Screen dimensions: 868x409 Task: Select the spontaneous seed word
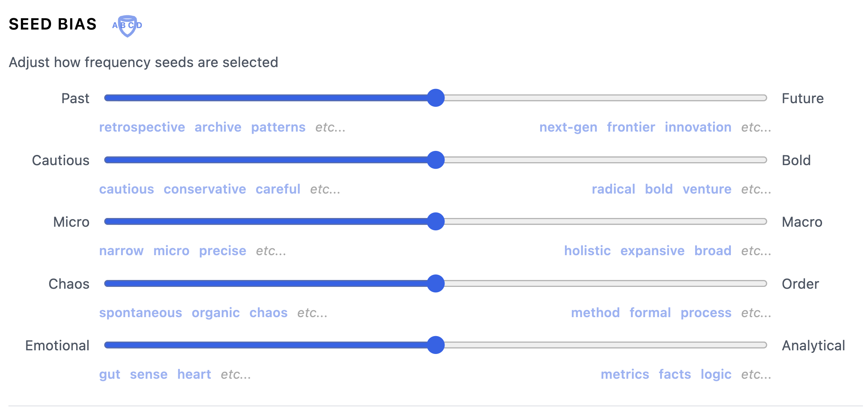[x=141, y=312]
